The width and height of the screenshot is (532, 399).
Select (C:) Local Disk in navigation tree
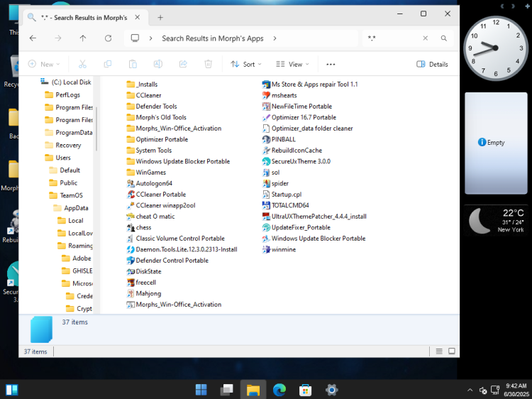pos(66,82)
